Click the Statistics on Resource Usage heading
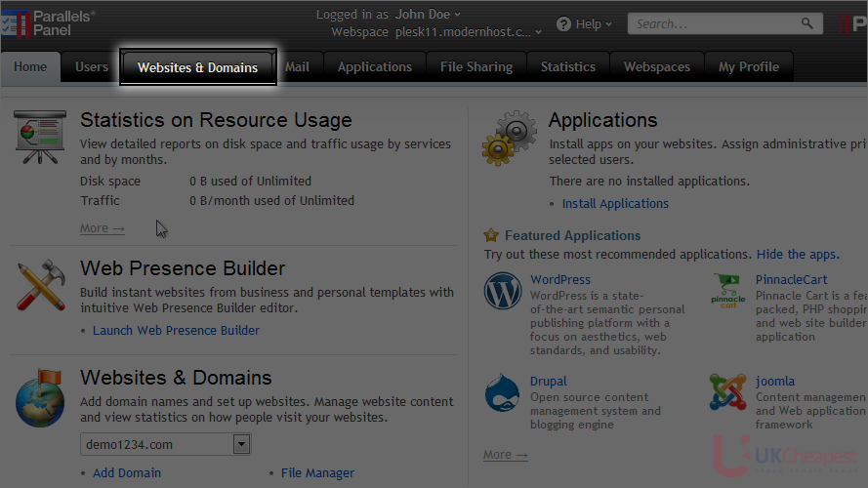Image resolution: width=868 pixels, height=488 pixels. click(x=216, y=120)
